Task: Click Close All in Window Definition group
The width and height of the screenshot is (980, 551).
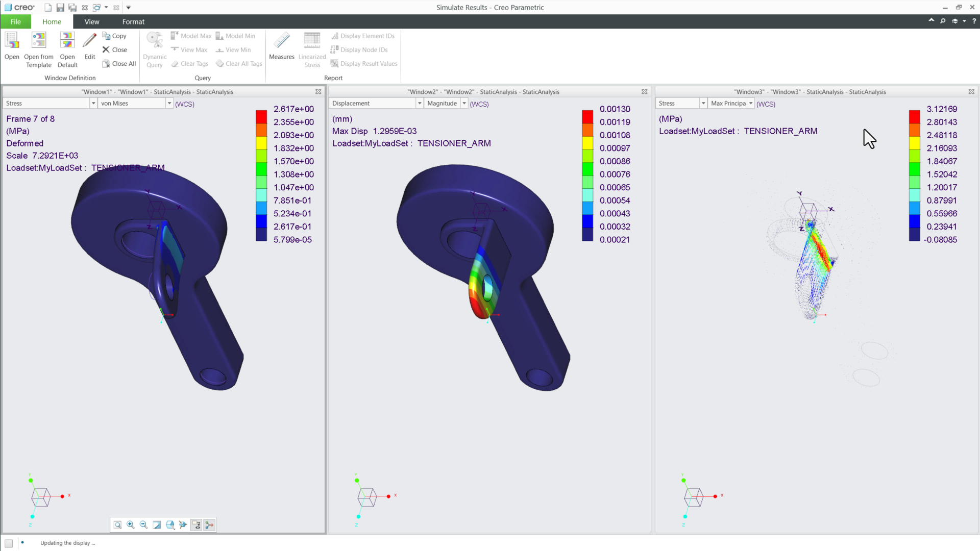Action: tap(119, 63)
